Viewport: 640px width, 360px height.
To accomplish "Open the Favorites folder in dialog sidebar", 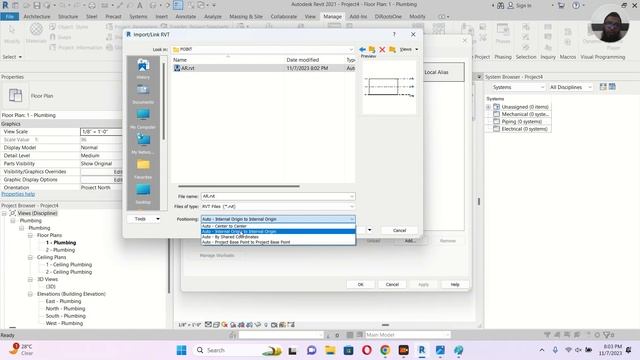I will [143, 169].
